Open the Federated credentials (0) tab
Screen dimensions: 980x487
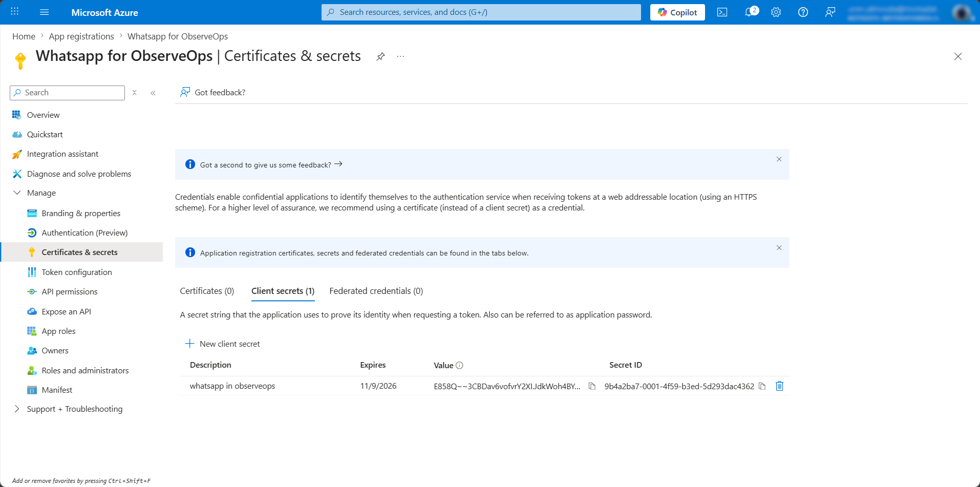click(x=376, y=291)
